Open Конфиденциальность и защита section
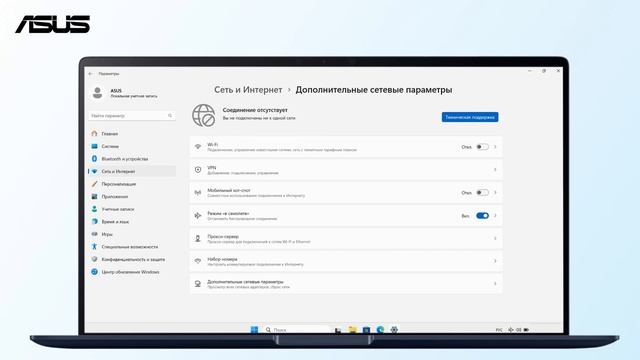Screen dimensions: 640x360 (132, 259)
